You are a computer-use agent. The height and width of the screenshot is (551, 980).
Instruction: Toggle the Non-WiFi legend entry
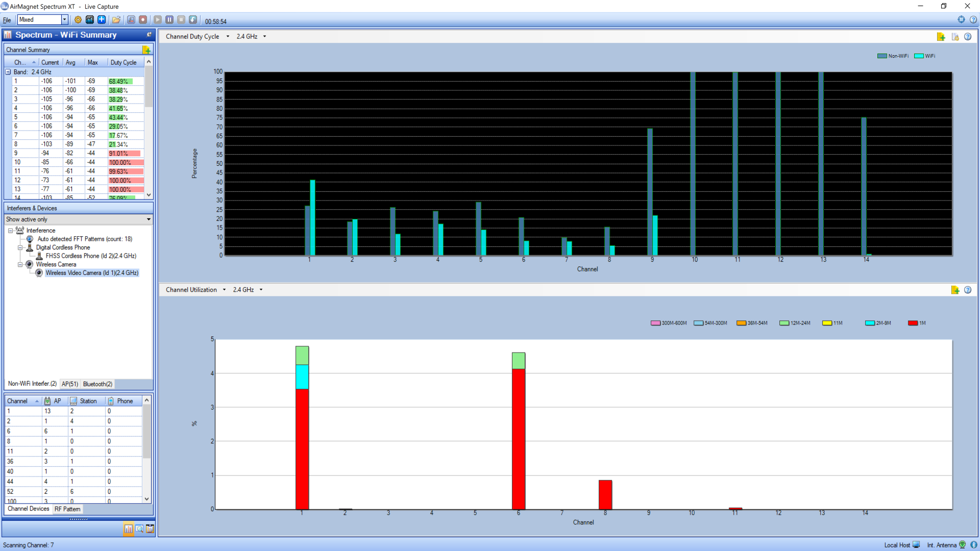click(x=892, y=56)
